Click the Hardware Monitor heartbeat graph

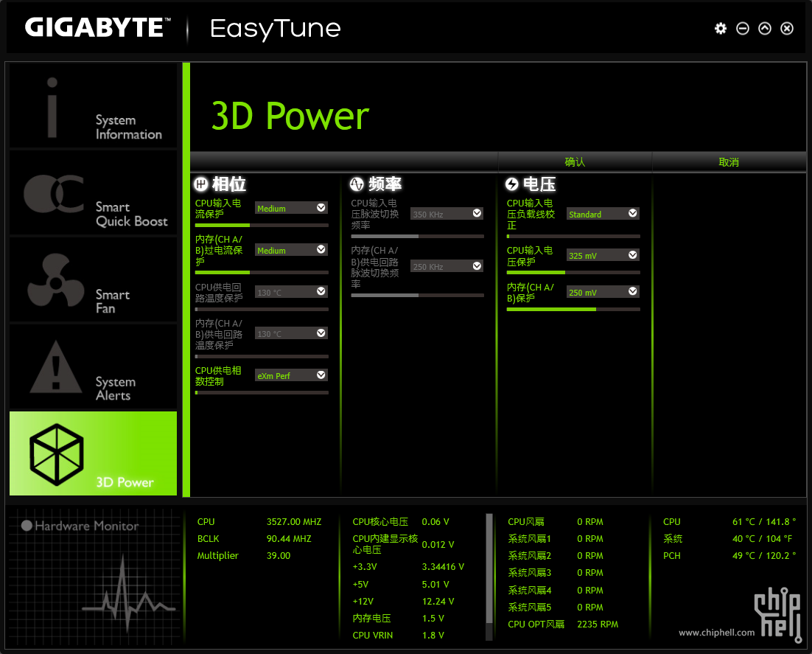pyautogui.click(x=130, y=594)
